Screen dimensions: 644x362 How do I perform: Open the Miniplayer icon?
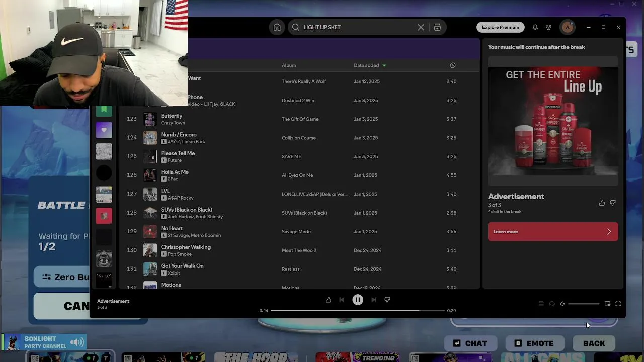tap(607, 304)
